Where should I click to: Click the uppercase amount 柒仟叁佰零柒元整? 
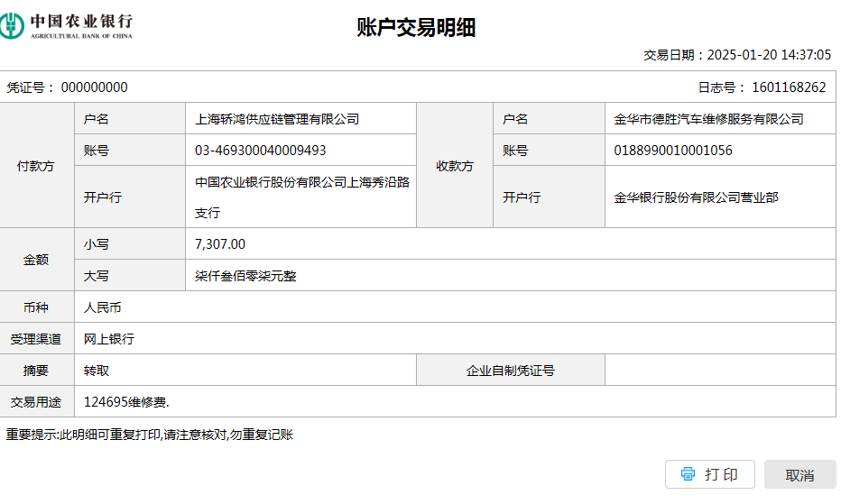(245, 276)
